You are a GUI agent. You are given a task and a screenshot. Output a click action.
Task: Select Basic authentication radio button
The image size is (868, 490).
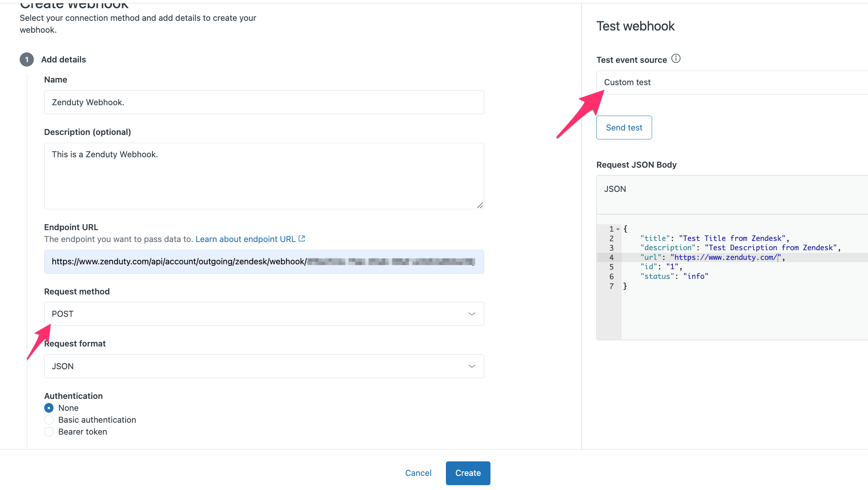49,420
